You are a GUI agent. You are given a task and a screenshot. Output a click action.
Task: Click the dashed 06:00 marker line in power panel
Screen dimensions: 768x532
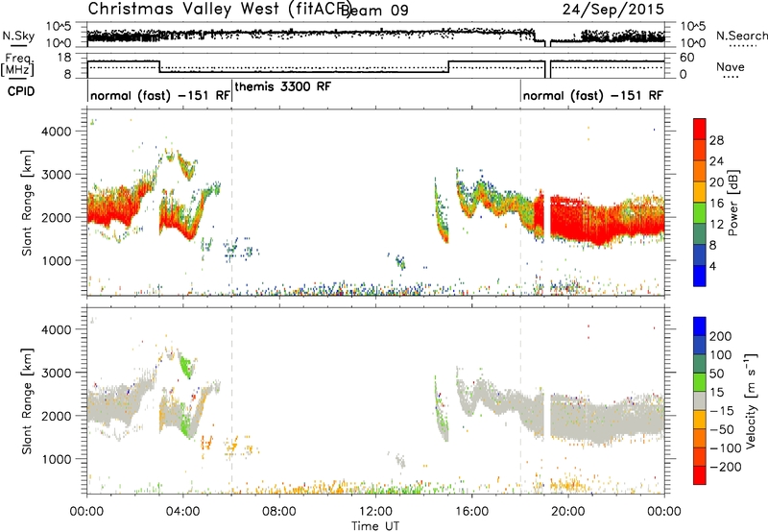[231, 202]
